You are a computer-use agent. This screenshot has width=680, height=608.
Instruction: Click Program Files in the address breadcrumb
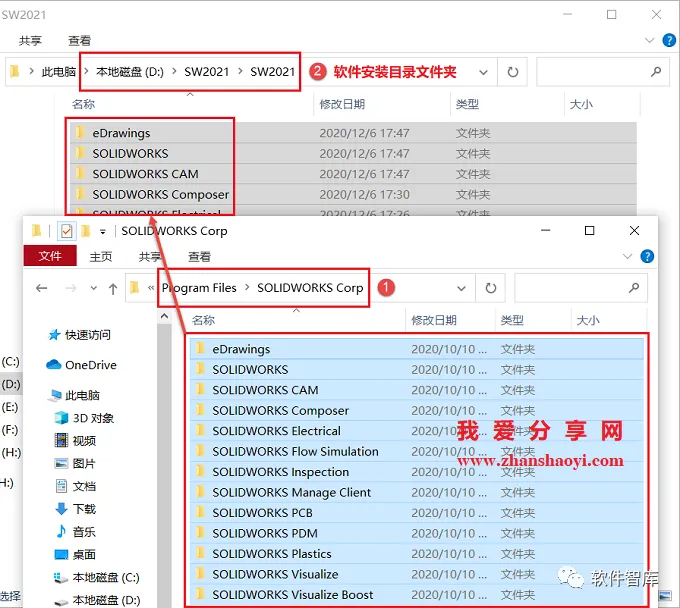[199, 288]
